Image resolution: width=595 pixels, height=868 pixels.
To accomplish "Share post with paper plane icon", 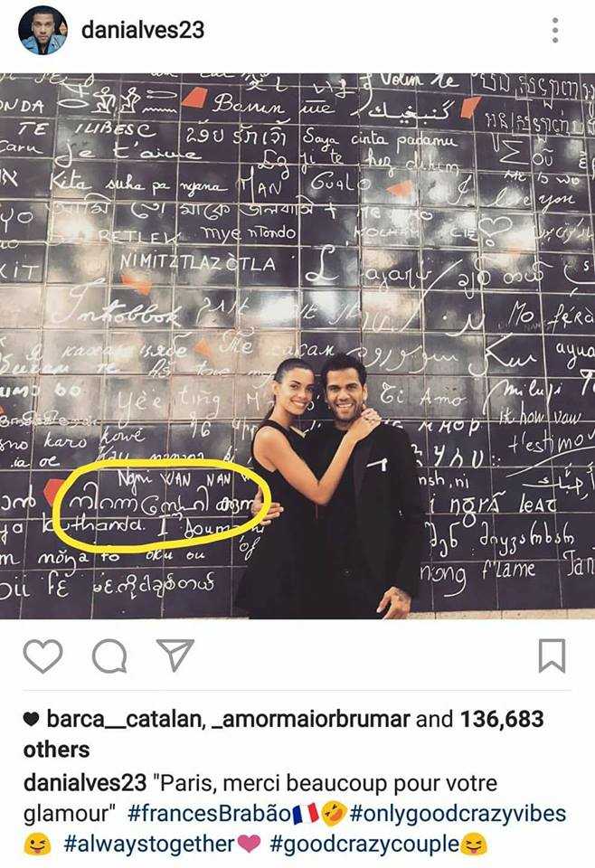I will (175, 655).
